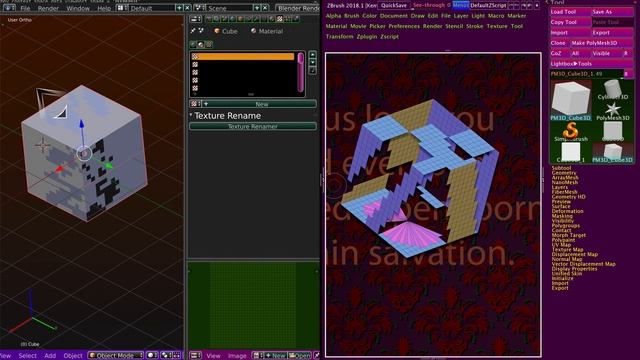Open the ZBrush Alpha palette
The image size is (640, 360).
pos(333,16)
